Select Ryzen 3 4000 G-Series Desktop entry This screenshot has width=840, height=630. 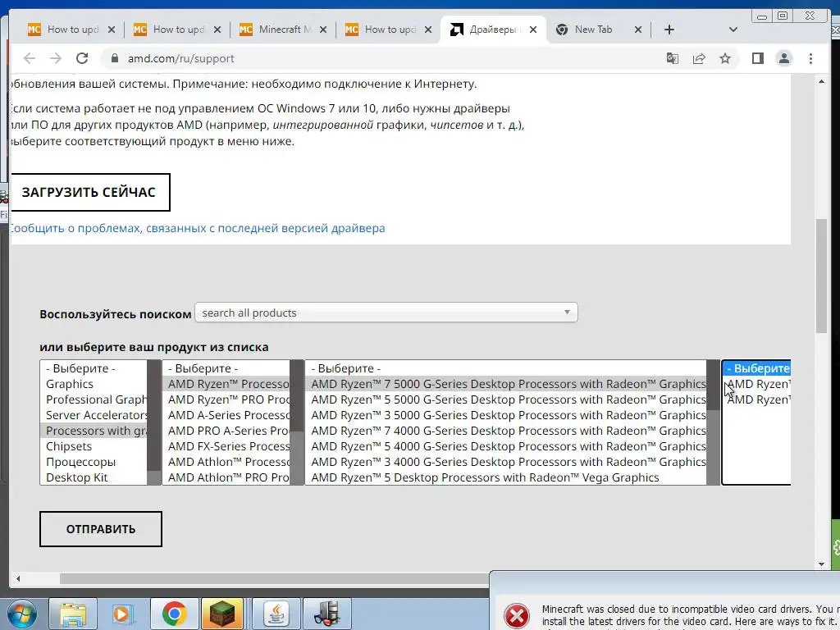click(x=506, y=462)
